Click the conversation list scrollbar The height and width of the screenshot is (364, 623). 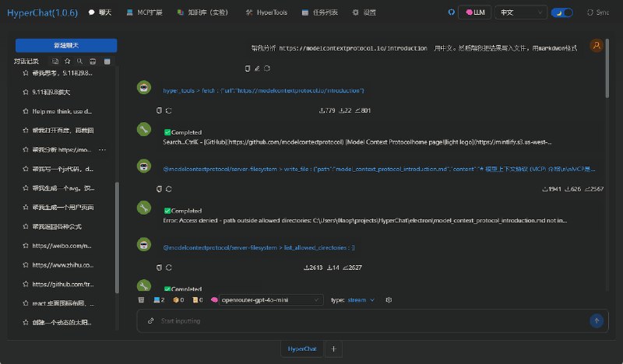click(x=117, y=237)
